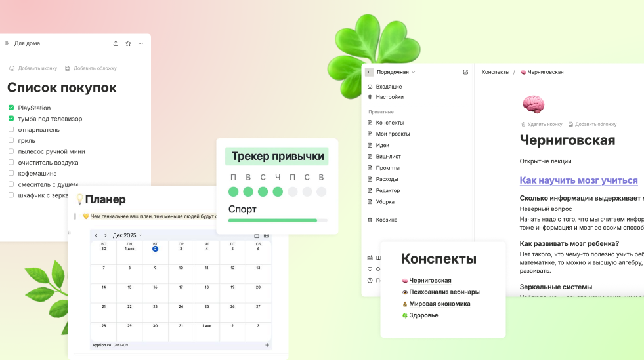Switch calendar to grid view icon
Image resolution: width=644 pixels, height=360 pixels.
(267, 236)
